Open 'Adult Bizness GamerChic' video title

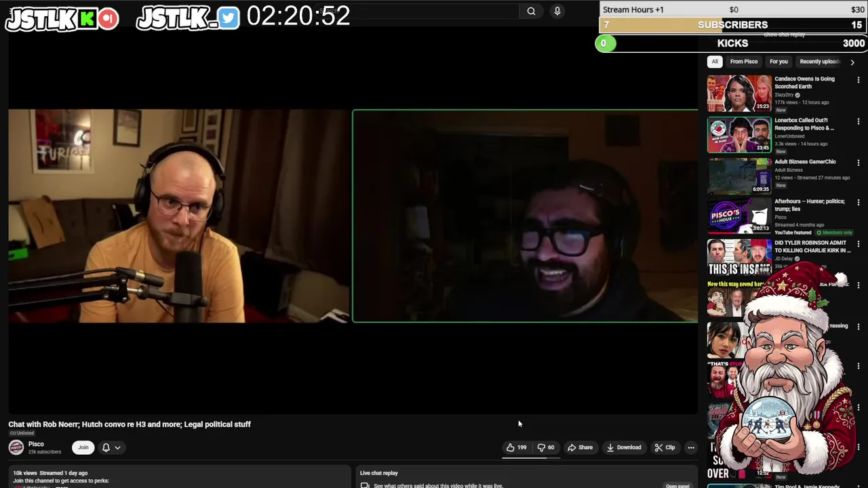coord(805,161)
